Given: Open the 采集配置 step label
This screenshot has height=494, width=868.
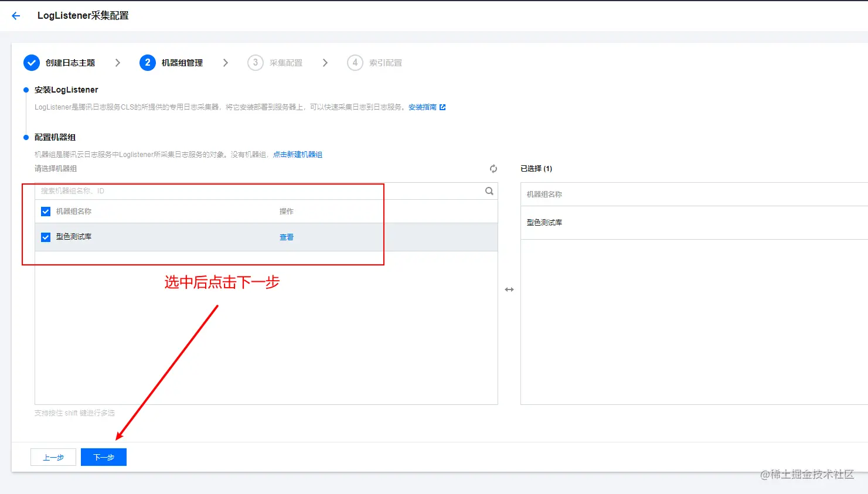Looking at the screenshot, I should tap(286, 63).
